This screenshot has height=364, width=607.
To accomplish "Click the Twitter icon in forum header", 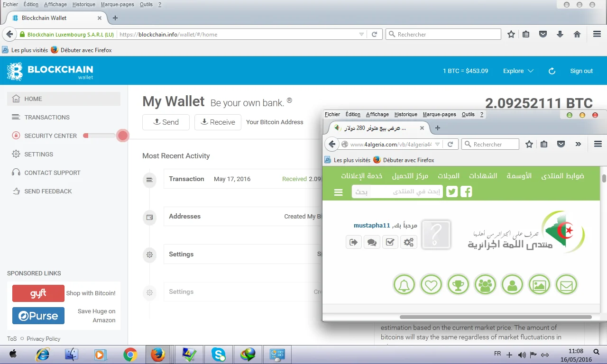I will coord(452,191).
